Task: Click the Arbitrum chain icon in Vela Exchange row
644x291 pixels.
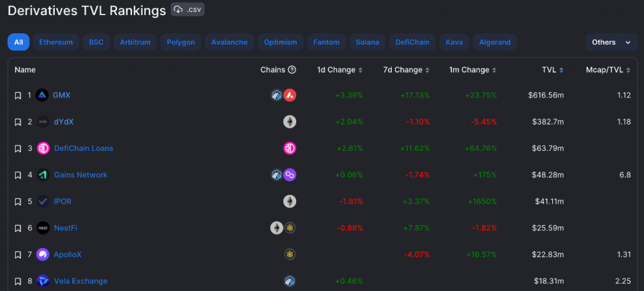Action: pos(289,281)
